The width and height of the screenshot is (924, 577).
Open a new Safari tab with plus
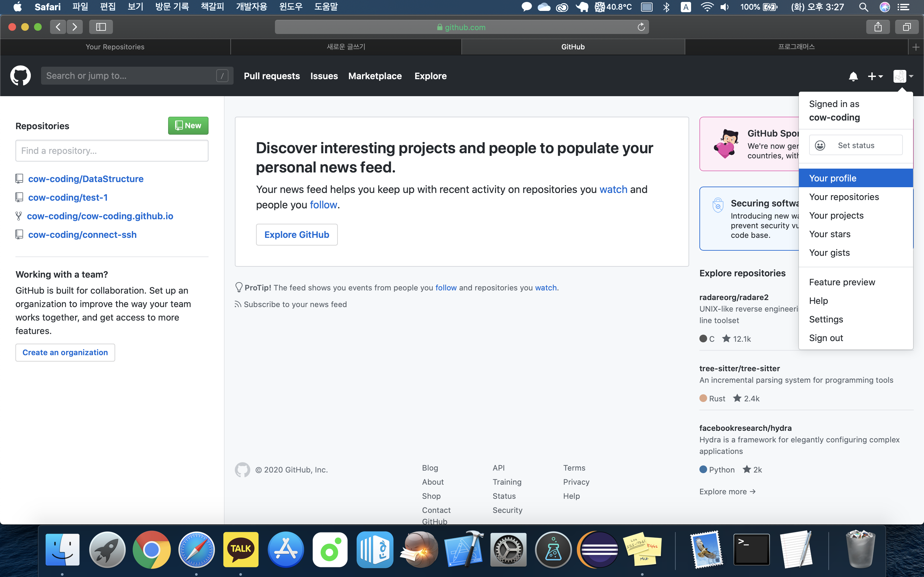click(915, 47)
